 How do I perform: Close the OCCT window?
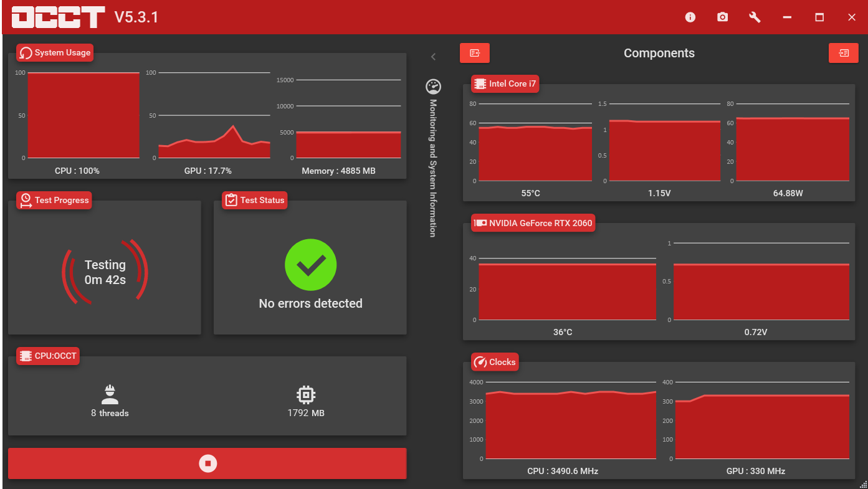point(852,17)
